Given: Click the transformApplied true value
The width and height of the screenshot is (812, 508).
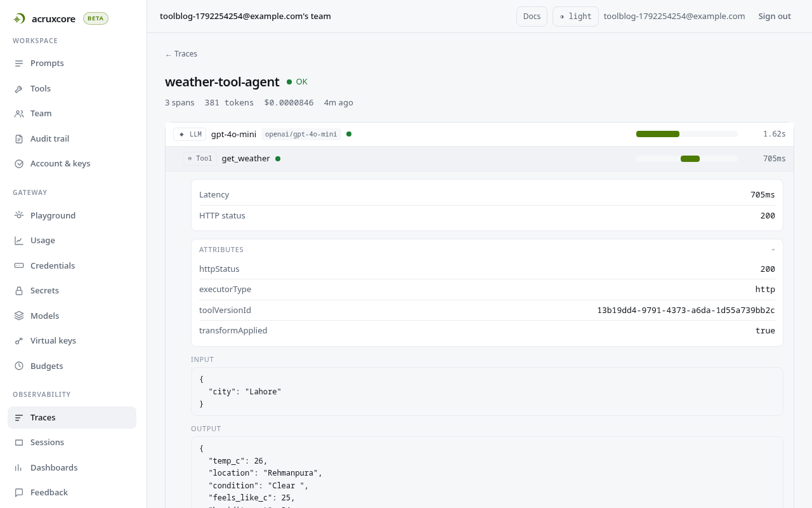Looking at the screenshot, I should click(765, 331).
